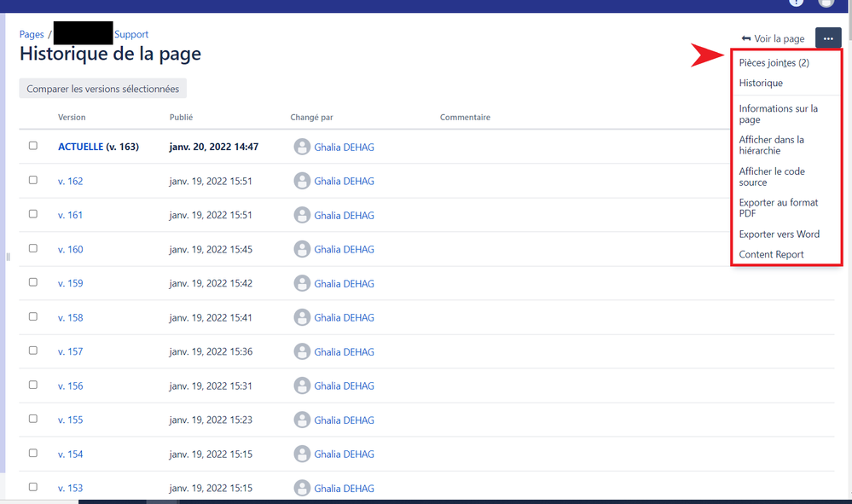852x504 pixels.
Task: Click Comparer les versions sélectionnées button
Action: pos(102,89)
